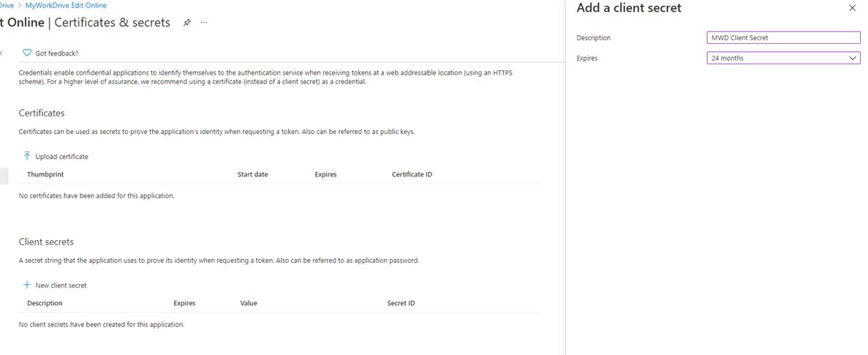Open the Expires 24 months dropdown
868x355 pixels.
[x=775, y=58]
